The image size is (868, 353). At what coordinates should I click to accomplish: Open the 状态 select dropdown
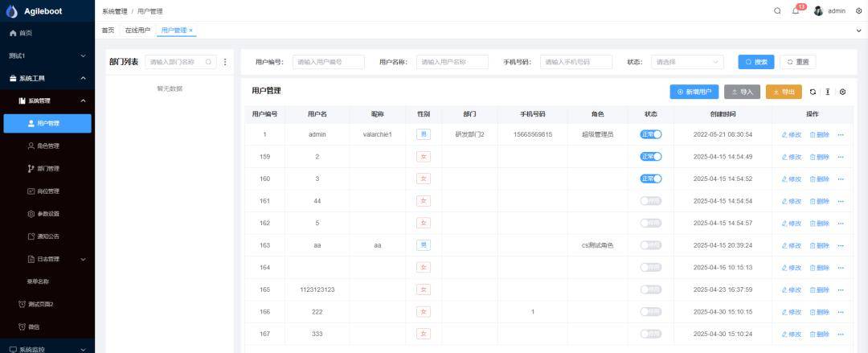(687, 62)
